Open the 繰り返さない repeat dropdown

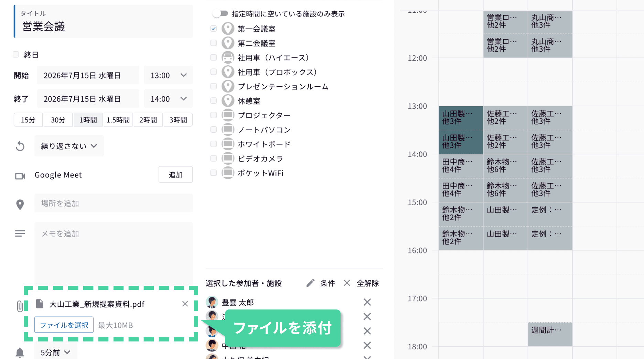69,146
